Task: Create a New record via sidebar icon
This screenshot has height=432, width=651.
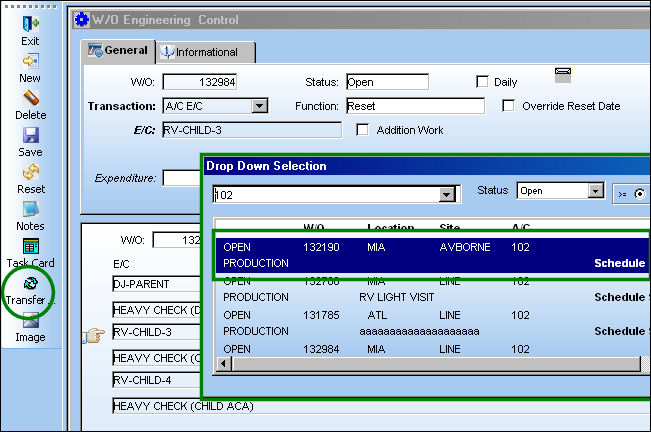Action: (x=30, y=61)
